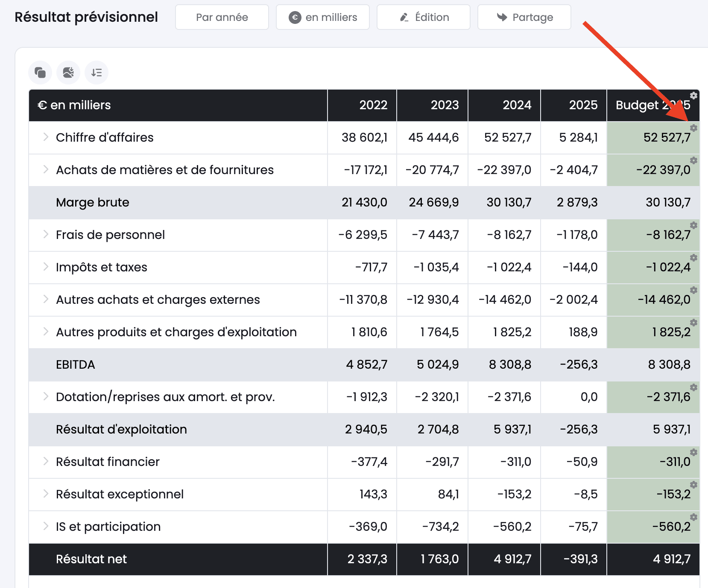Screen dimensions: 708x588
Task: Click the budget cell -22 397,0
Action: pyautogui.click(x=653, y=170)
